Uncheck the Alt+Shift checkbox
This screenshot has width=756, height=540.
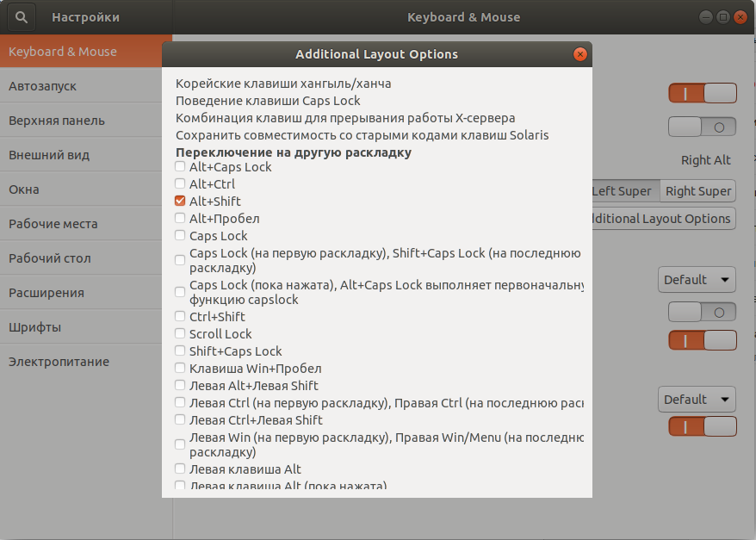pos(180,201)
